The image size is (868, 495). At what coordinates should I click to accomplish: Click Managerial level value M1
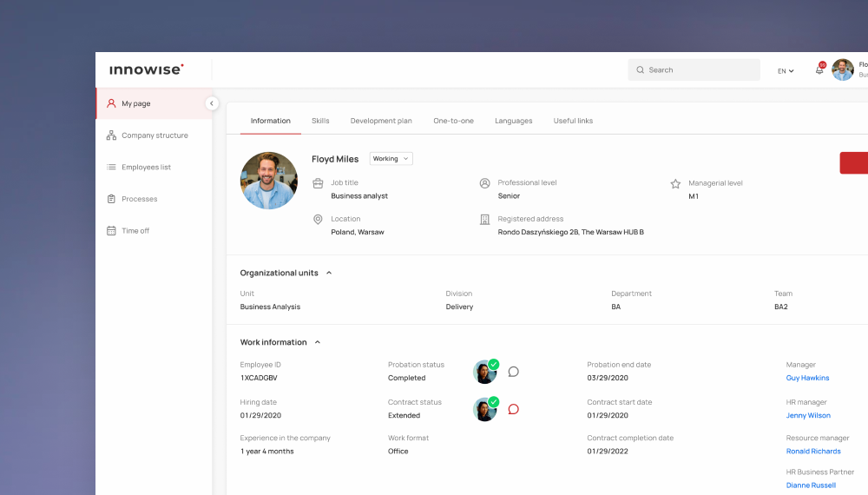[x=694, y=196]
